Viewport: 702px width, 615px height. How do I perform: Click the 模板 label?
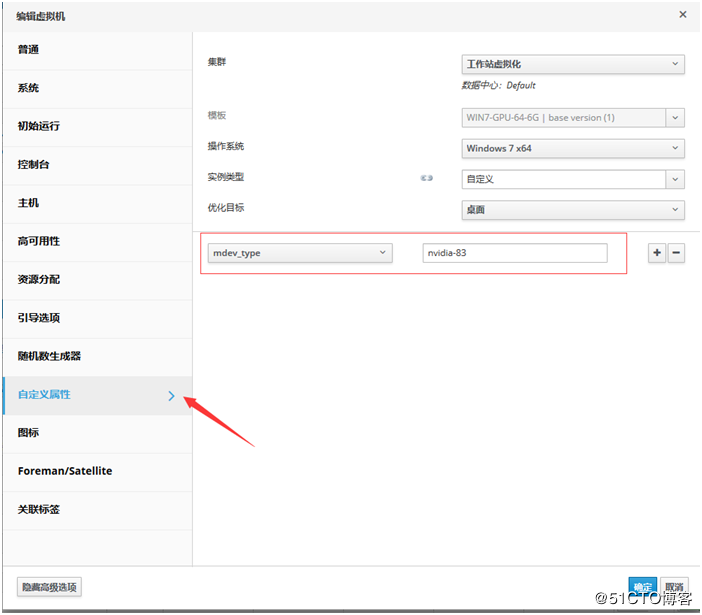click(x=217, y=115)
